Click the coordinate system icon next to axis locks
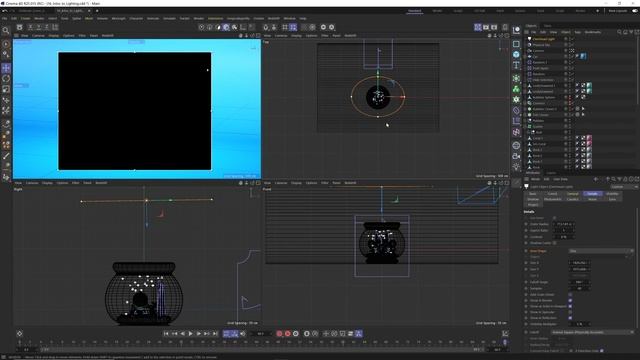This screenshot has height=360, width=640. [x=55, y=27]
